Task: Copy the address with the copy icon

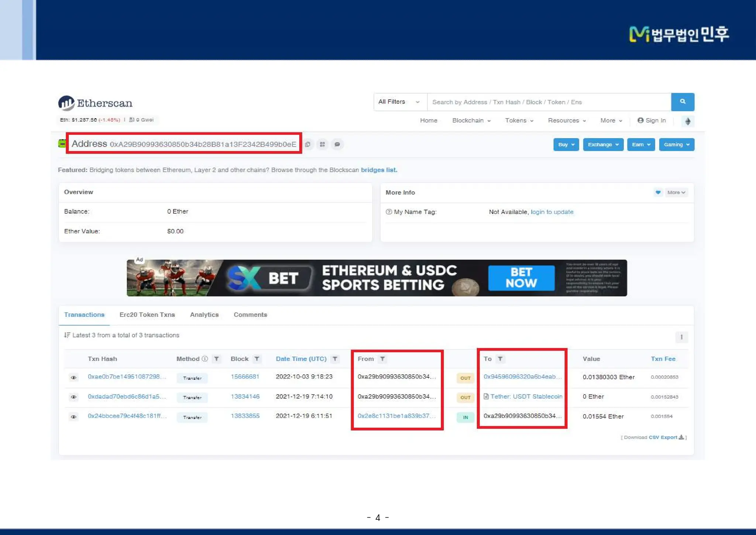Action: (x=308, y=144)
